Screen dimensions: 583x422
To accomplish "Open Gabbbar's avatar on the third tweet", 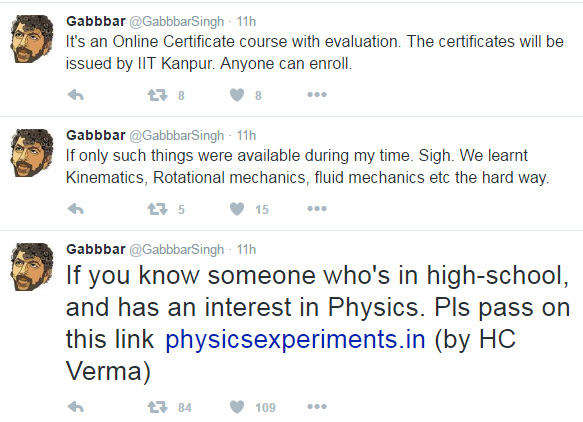I will click(32, 267).
